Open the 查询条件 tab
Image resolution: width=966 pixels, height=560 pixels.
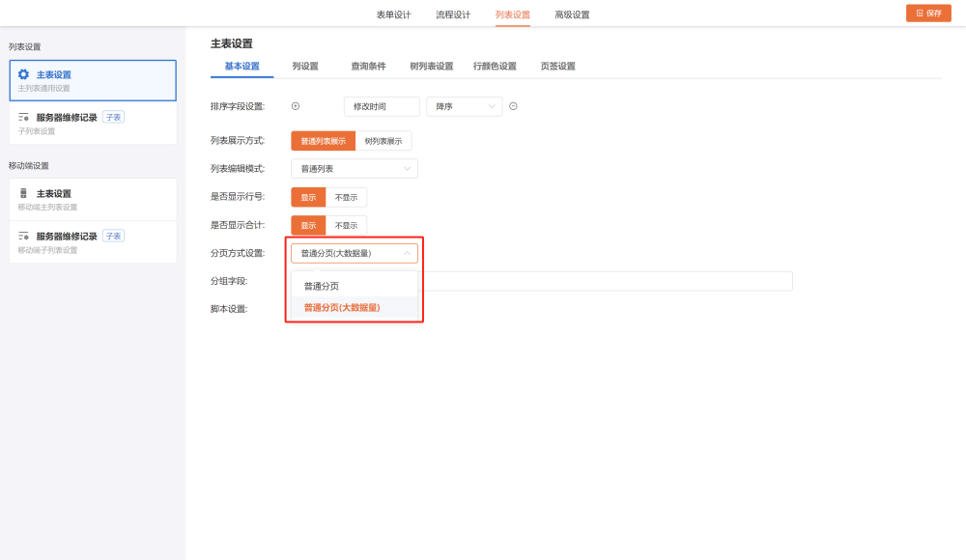(368, 67)
